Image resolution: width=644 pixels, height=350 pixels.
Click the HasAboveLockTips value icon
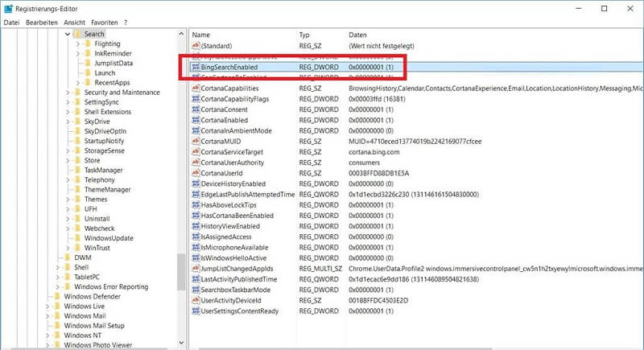click(x=196, y=204)
